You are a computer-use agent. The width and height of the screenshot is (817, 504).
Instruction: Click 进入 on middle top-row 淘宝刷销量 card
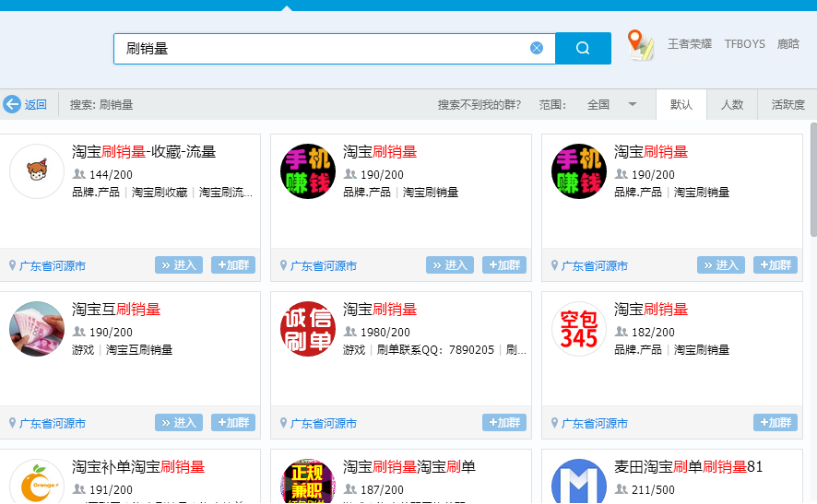[x=450, y=265]
